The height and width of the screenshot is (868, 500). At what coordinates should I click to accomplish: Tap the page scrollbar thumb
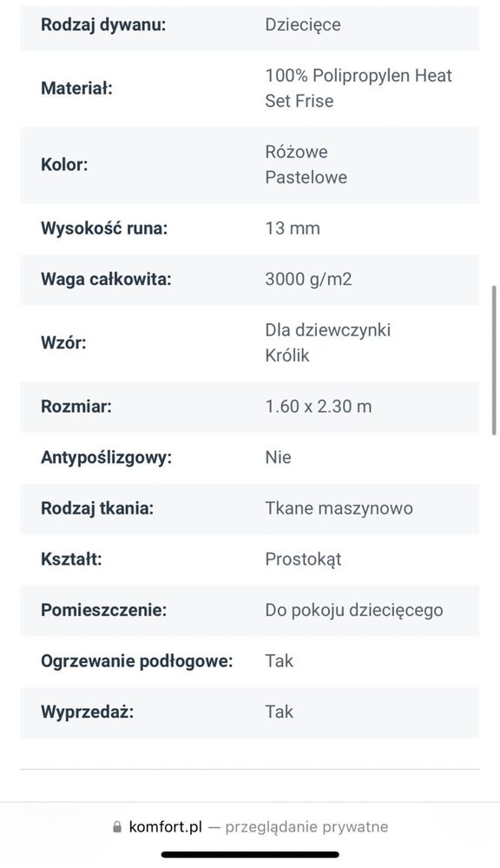[494, 361]
